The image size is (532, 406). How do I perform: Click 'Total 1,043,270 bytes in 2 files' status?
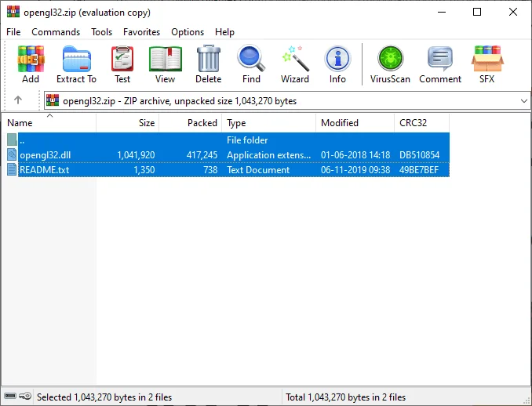coord(345,397)
